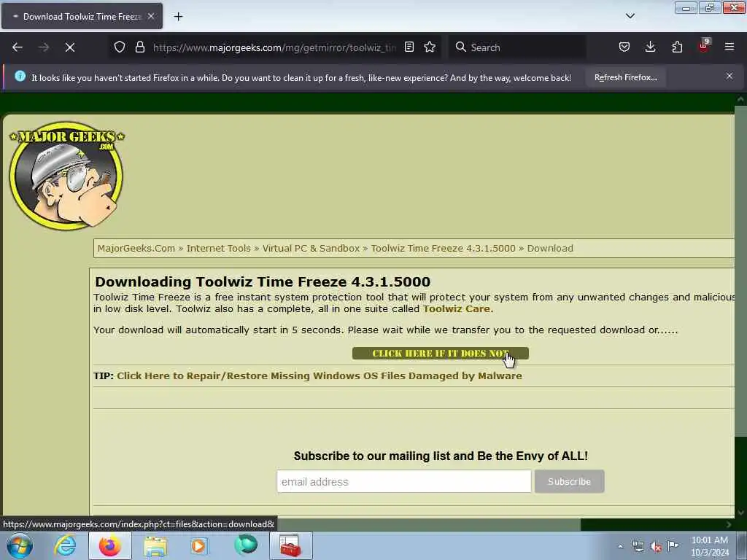Viewport: 747px width, 560px height.
Task: Click the address bar URL field
Action: coord(274,47)
